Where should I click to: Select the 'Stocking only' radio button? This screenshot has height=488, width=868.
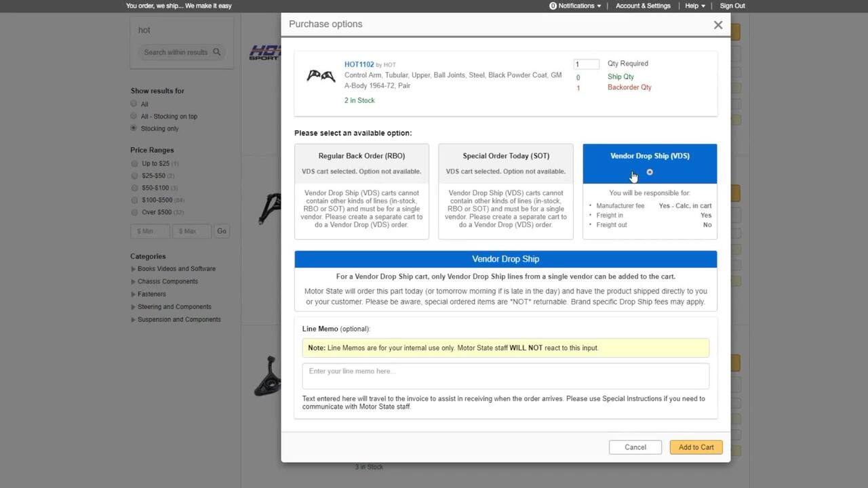coord(134,128)
